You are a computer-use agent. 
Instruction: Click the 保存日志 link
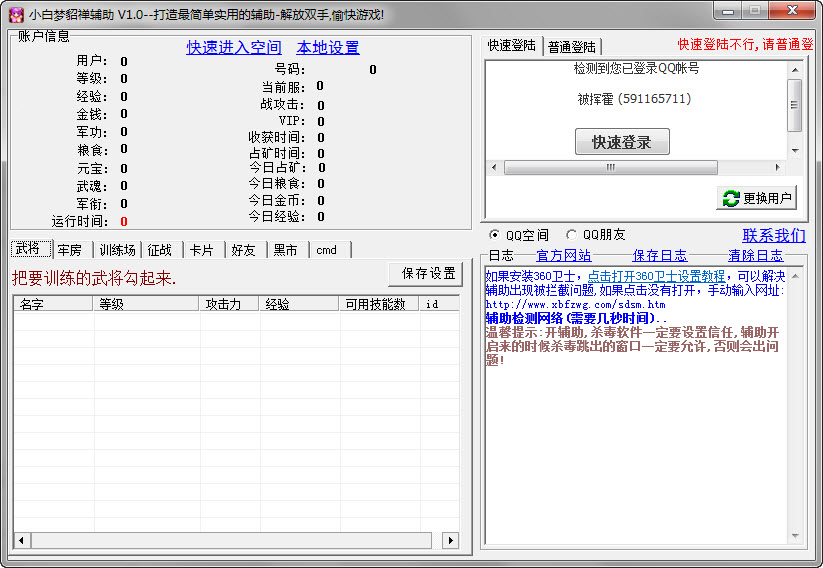pos(659,256)
